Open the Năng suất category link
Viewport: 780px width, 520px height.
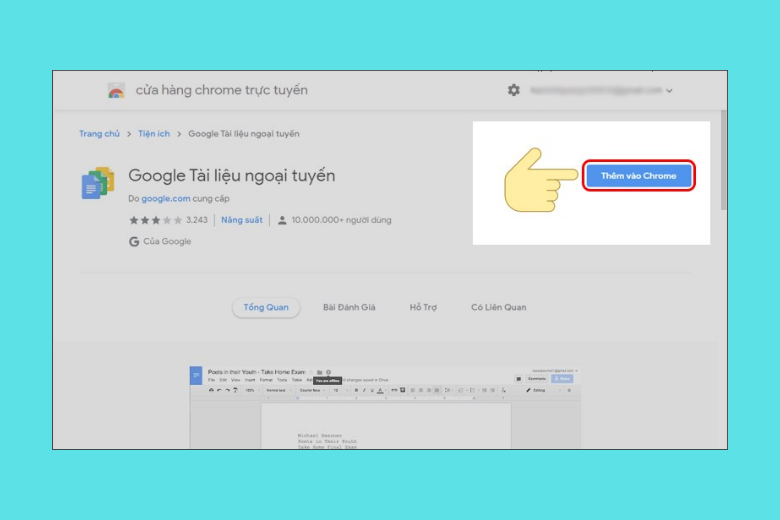click(x=242, y=220)
